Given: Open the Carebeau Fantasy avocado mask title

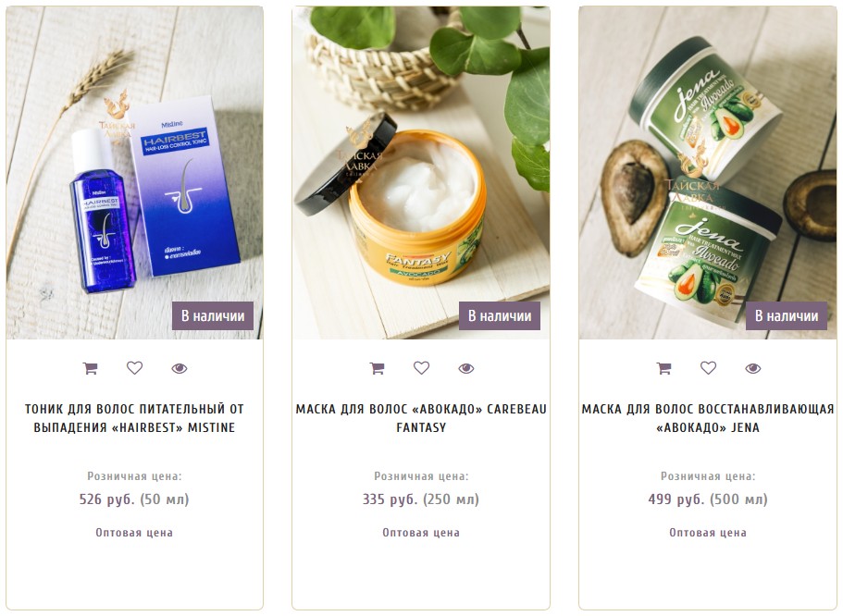Looking at the screenshot, I should [x=421, y=418].
